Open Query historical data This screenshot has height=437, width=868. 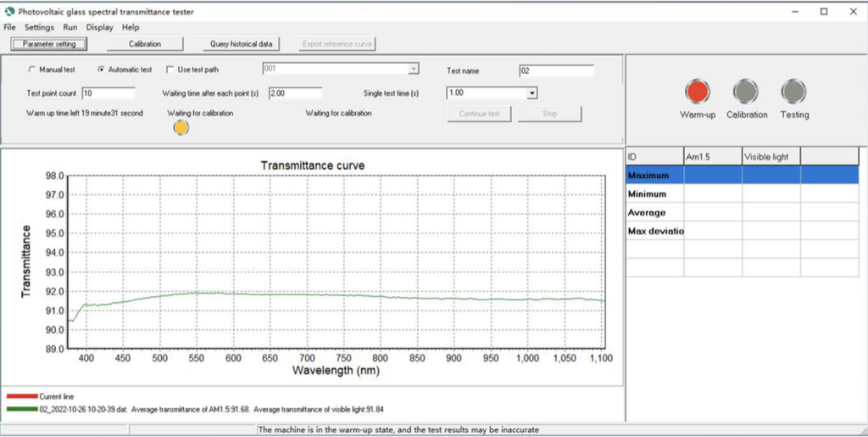click(242, 44)
